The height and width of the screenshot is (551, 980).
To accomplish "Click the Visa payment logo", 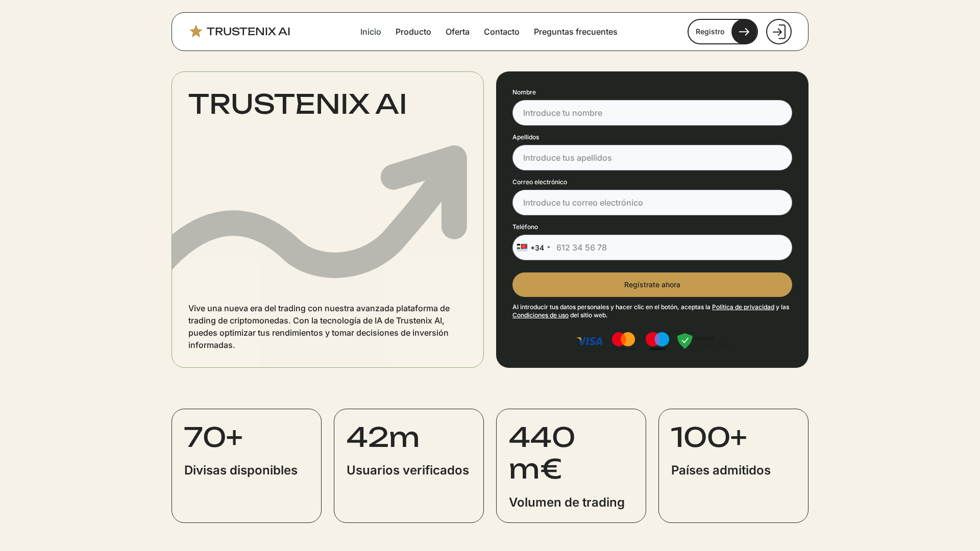I will (x=590, y=341).
